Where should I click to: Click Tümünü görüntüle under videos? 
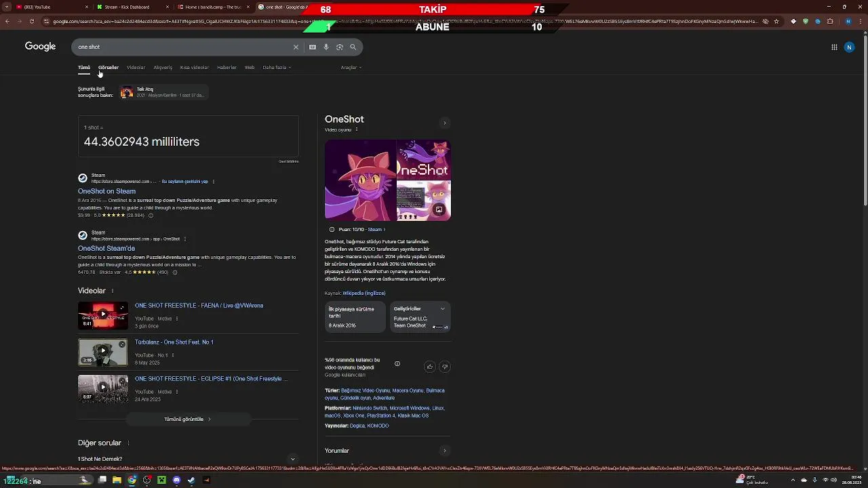tap(188, 419)
